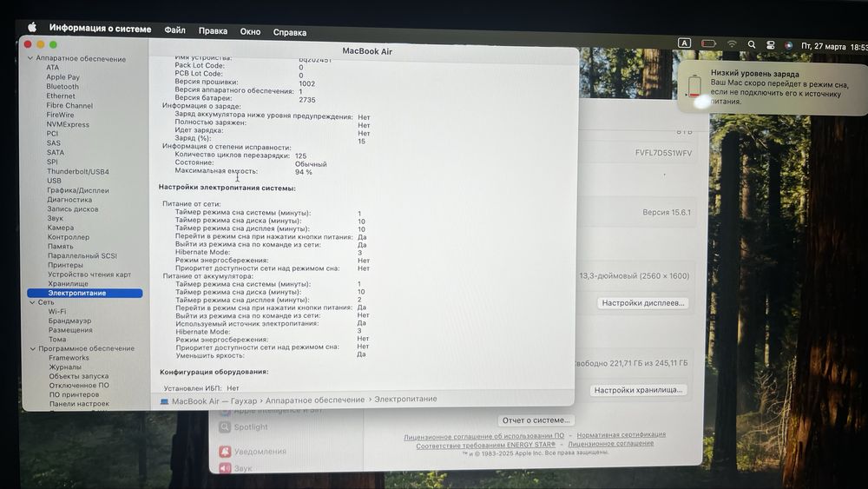
Task: Open the Лицензионное соглашение об использовании ПО link
Action: click(483, 436)
